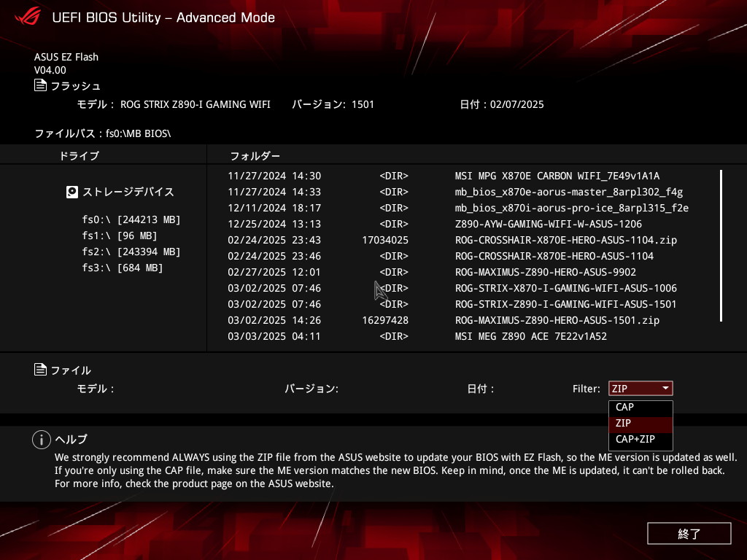This screenshot has height=560, width=747.
Task: Choose CAP from the filter list
Action: [640, 407]
